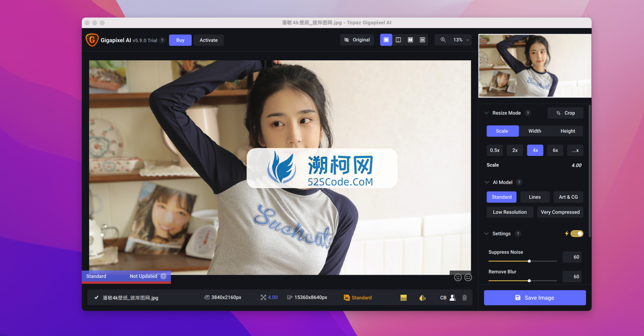
Task: Click the Save Image button
Action: (x=535, y=298)
